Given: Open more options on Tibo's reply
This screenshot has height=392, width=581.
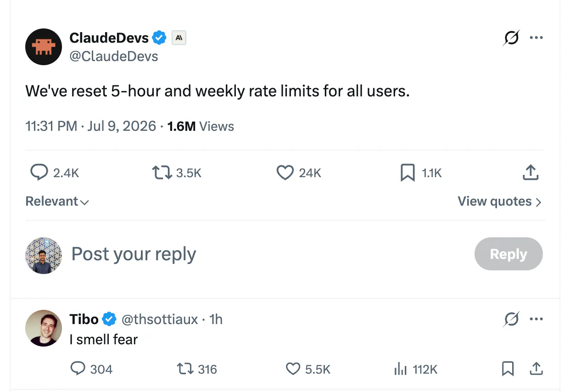Looking at the screenshot, I should pyautogui.click(x=536, y=319).
